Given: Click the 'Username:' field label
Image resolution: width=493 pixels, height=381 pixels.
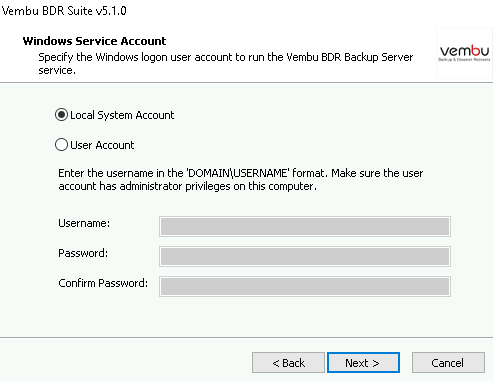Looking at the screenshot, I should pyautogui.click(x=84, y=223).
